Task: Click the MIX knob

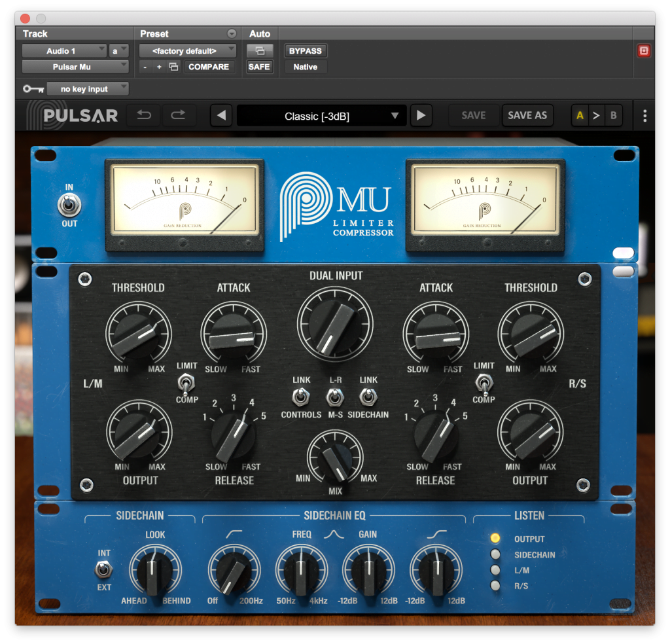Action: tap(335, 457)
